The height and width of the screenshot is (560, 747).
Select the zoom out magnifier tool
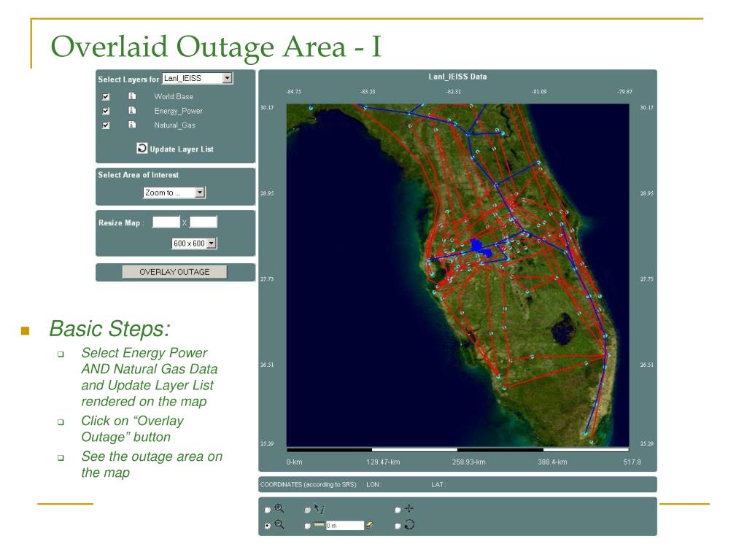[279, 524]
